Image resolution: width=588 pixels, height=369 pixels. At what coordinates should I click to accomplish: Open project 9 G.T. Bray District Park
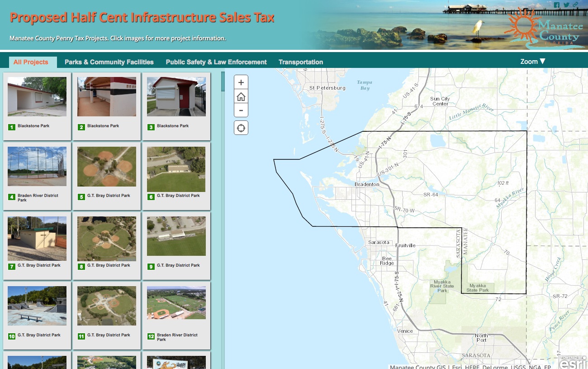click(176, 236)
